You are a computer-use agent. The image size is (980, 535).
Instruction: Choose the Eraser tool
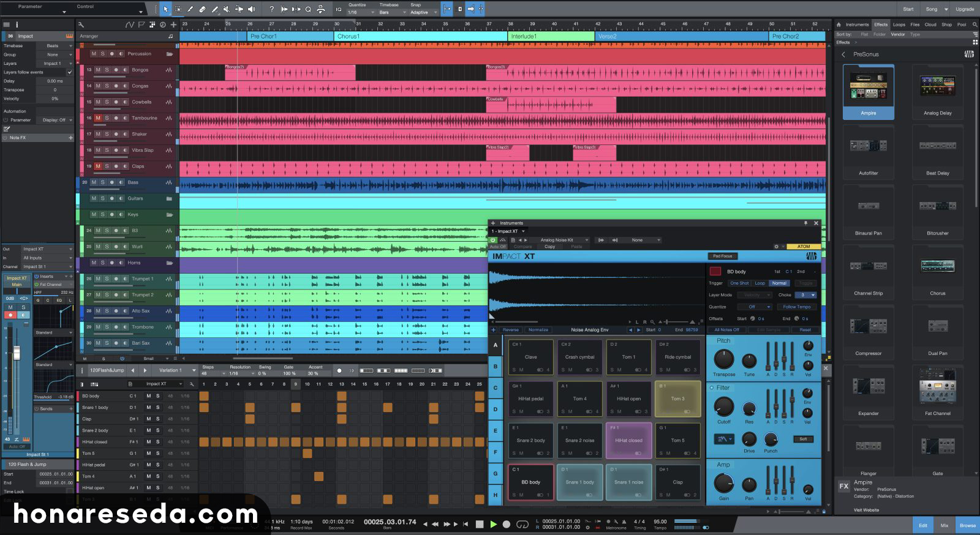pyautogui.click(x=202, y=9)
